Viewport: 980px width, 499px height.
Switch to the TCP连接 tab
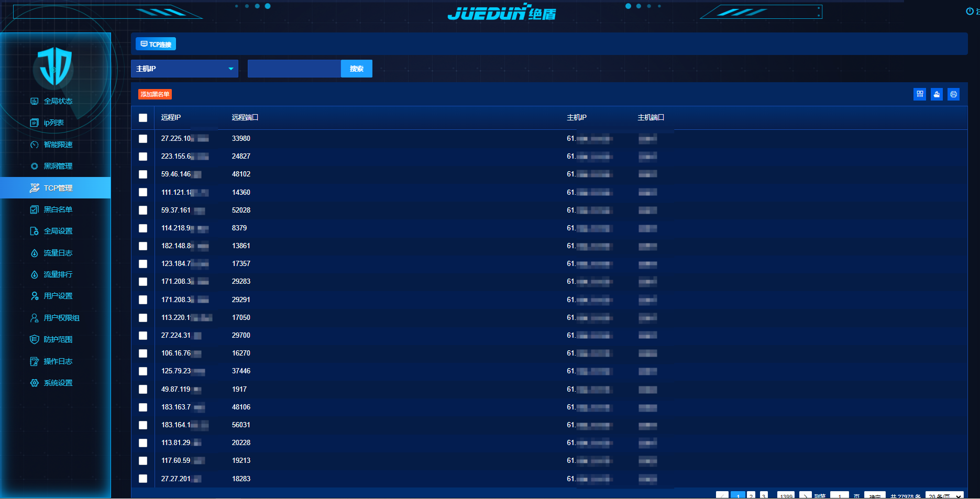pos(156,45)
